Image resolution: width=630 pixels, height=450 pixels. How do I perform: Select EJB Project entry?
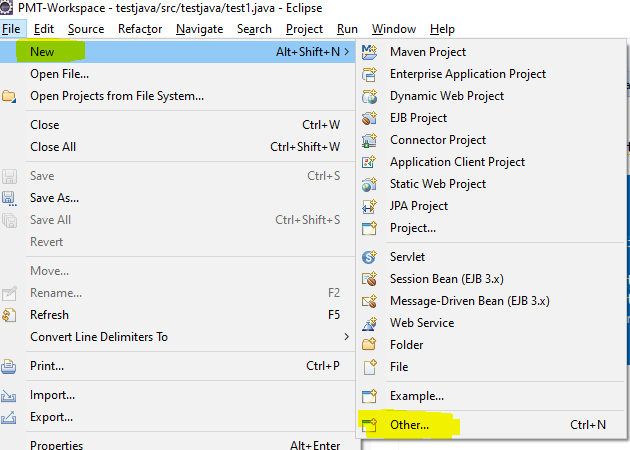(491, 118)
